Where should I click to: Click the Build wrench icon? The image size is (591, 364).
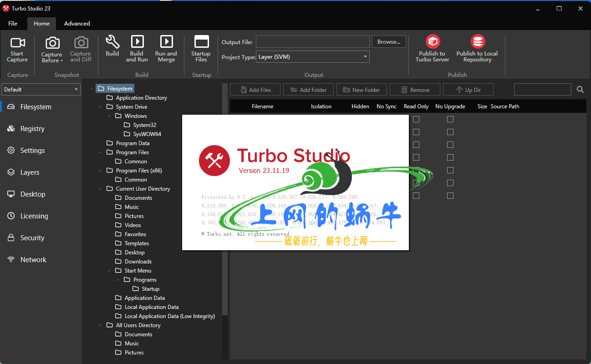pyautogui.click(x=112, y=42)
